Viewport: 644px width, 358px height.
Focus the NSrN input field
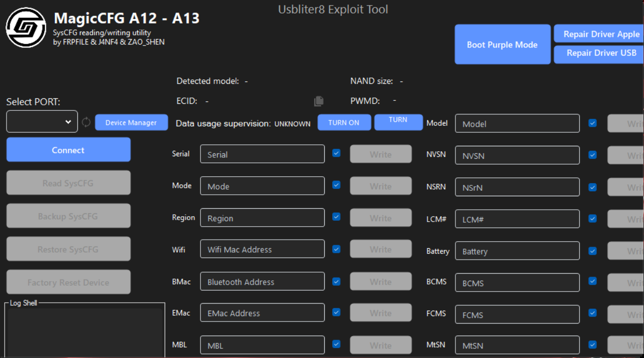pos(517,187)
